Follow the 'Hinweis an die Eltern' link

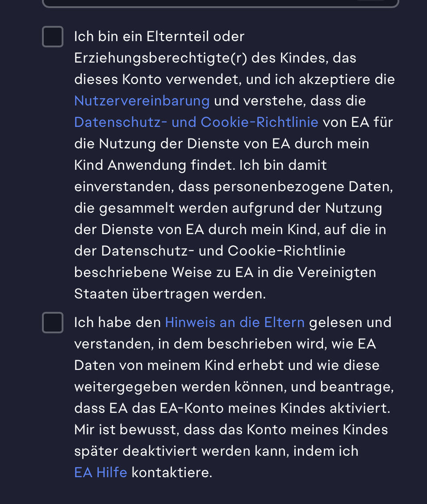tap(234, 323)
